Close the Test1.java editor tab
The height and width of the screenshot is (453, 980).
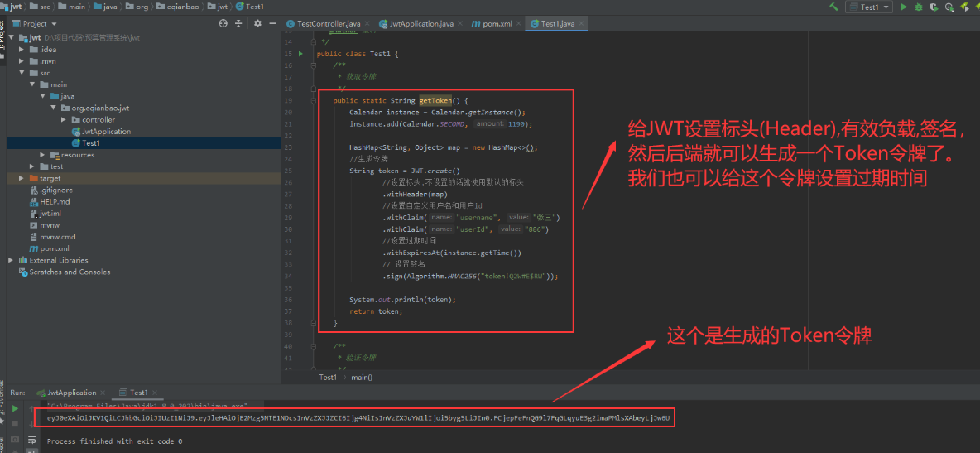pos(582,24)
